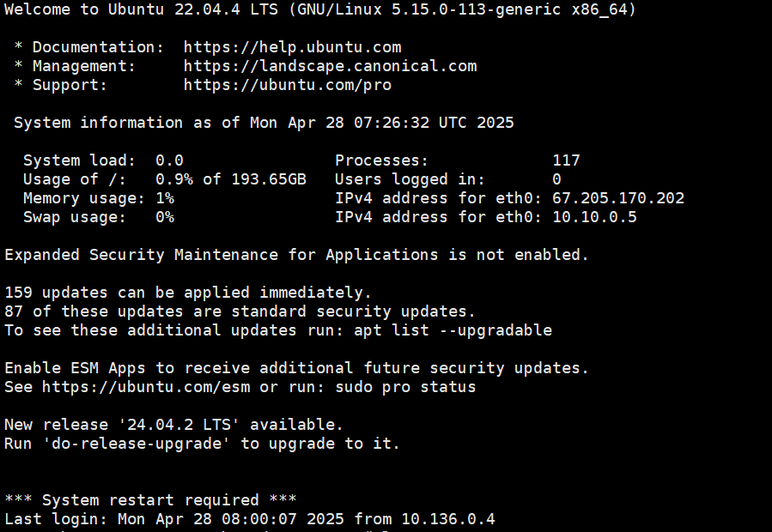Screen dimensions: 772x532
Task: Click the Memory usage 1% value
Action: point(165,198)
